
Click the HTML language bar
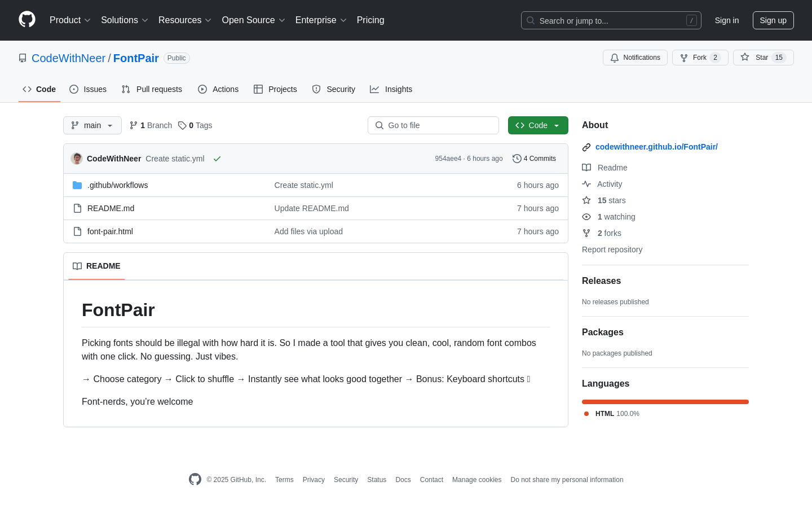tap(665, 402)
